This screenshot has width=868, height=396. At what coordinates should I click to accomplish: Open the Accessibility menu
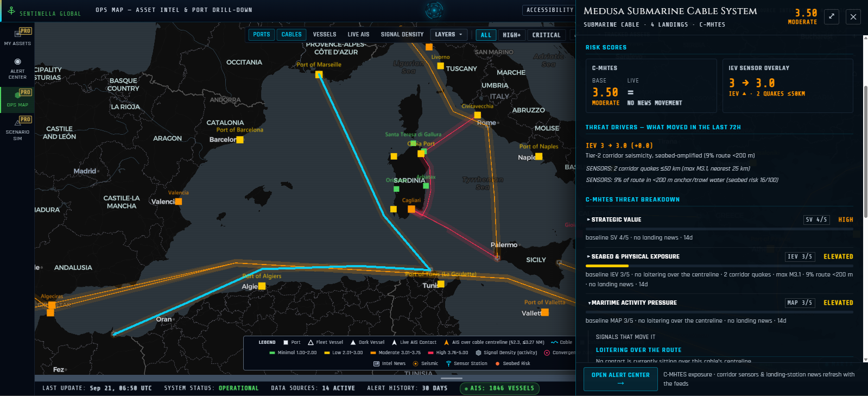(549, 10)
